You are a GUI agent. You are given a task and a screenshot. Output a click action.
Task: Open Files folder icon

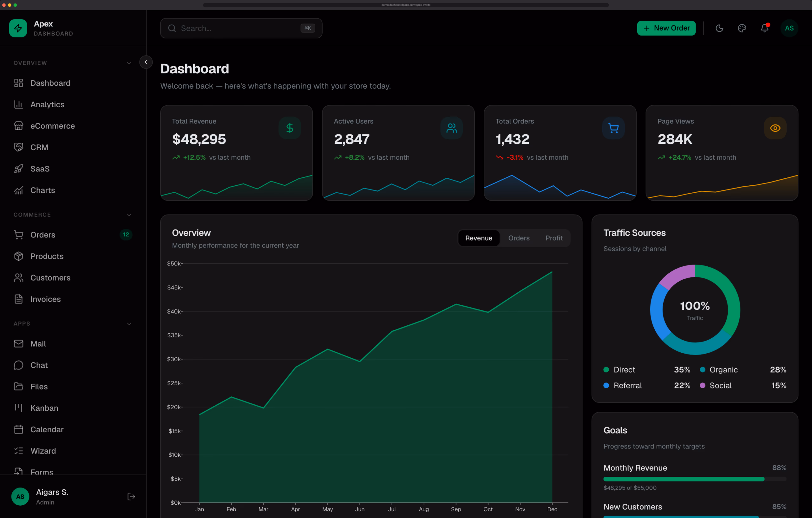pyautogui.click(x=18, y=386)
